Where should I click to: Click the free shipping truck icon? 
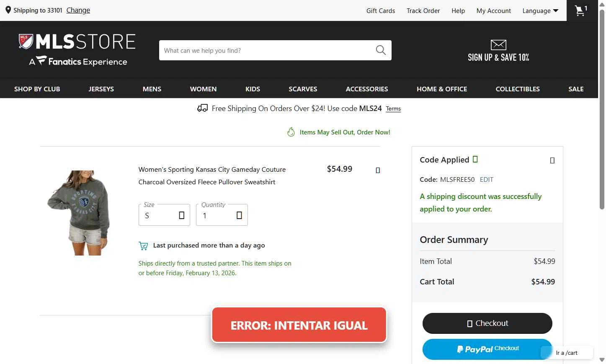tap(202, 108)
